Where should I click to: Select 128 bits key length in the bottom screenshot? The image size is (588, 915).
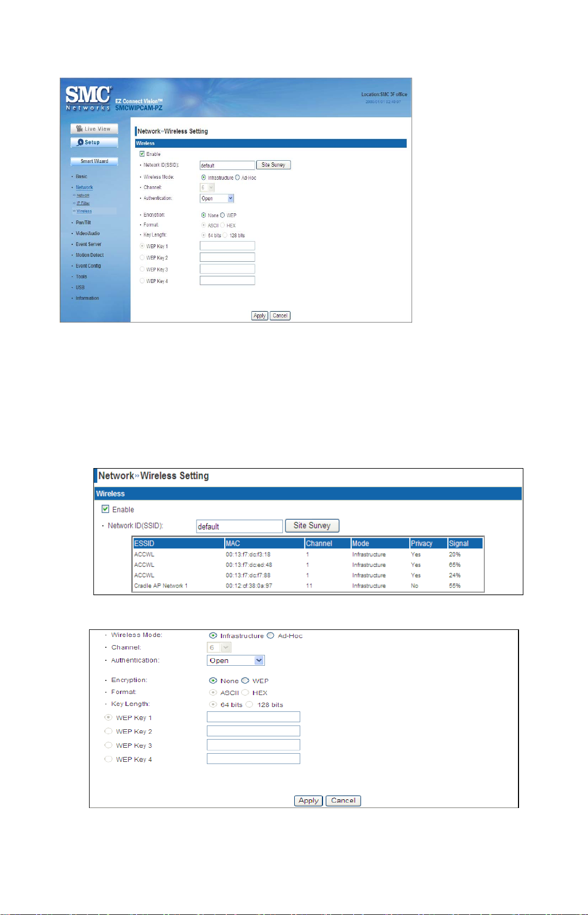249,705
